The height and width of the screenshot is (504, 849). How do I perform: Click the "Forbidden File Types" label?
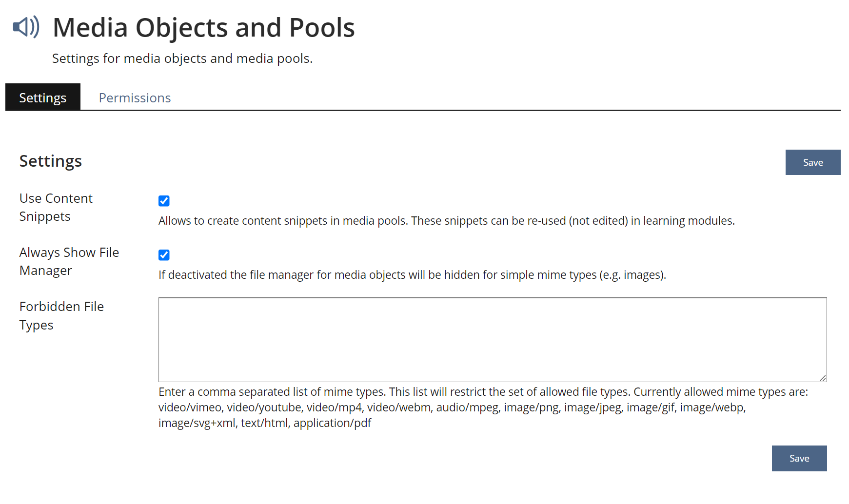(x=61, y=315)
